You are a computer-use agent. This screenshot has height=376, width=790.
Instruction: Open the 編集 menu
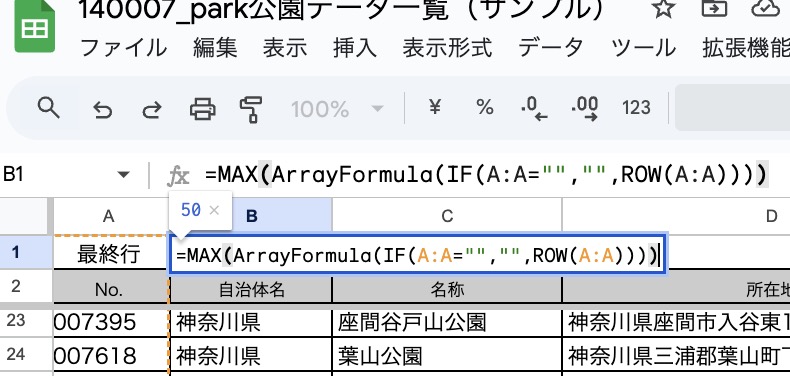coord(215,48)
